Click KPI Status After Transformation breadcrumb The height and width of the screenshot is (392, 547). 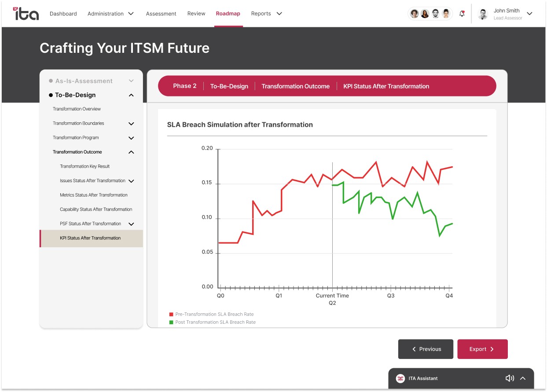[386, 86]
